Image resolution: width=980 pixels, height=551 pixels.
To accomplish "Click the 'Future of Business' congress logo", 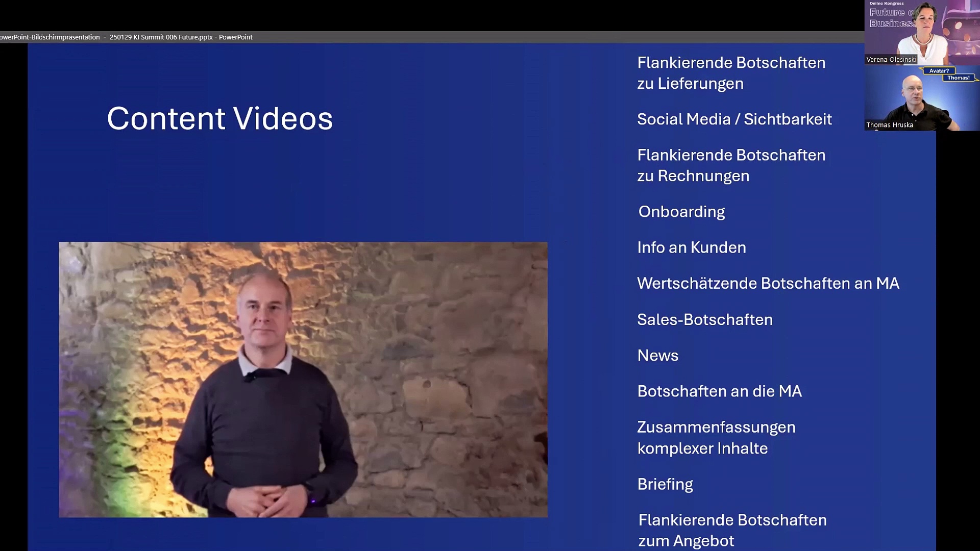I will point(891,15).
